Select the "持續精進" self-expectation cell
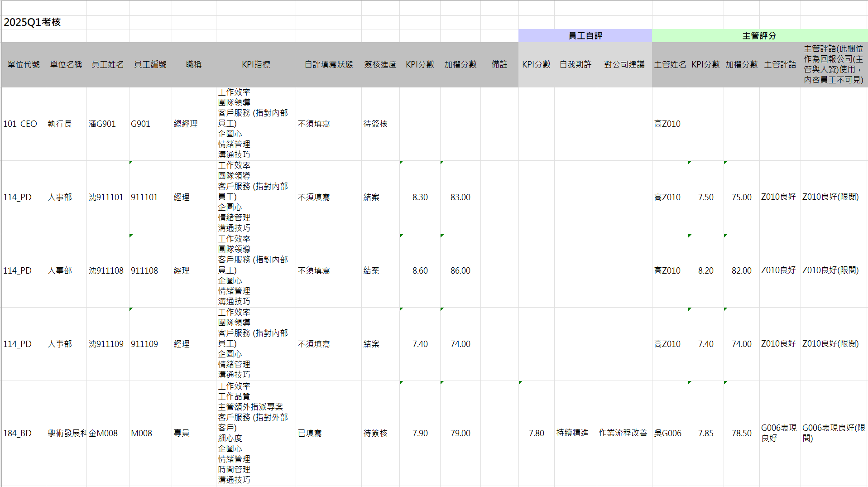Image resolution: width=868 pixels, height=487 pixels. [572, 433]
